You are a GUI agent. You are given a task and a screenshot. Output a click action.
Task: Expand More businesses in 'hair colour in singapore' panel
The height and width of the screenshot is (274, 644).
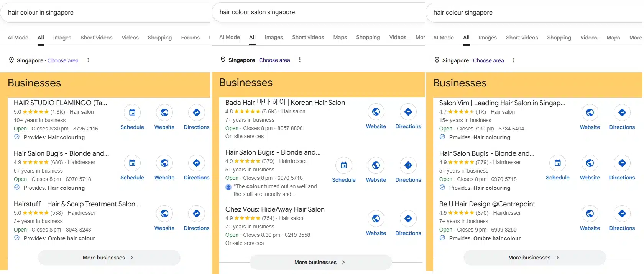[x=109, y=258]
